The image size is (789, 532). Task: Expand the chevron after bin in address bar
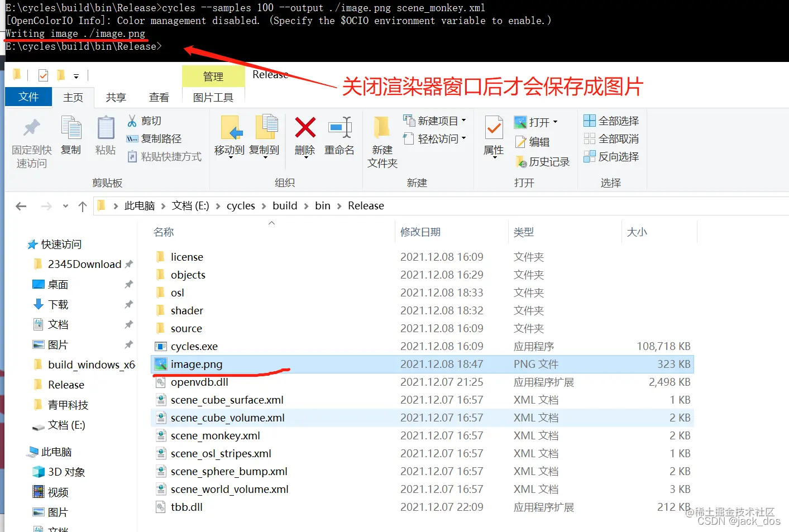[x=339, y=206]
